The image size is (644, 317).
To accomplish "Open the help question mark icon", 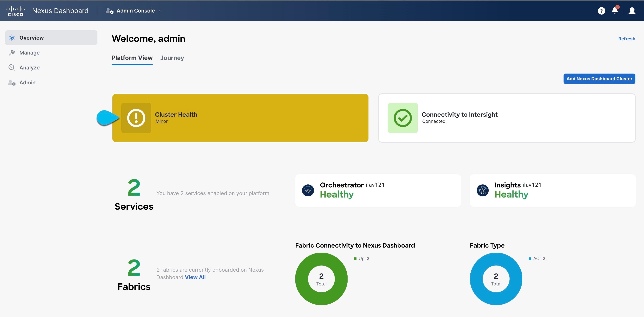I will pyautogui.click(x=601, y=11).
